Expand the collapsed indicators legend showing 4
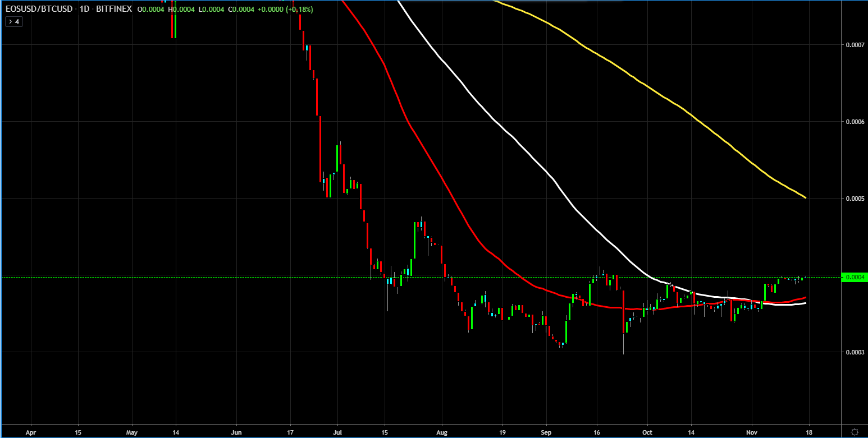This screenshot has height=438, width=868. [x=13, y=22]
